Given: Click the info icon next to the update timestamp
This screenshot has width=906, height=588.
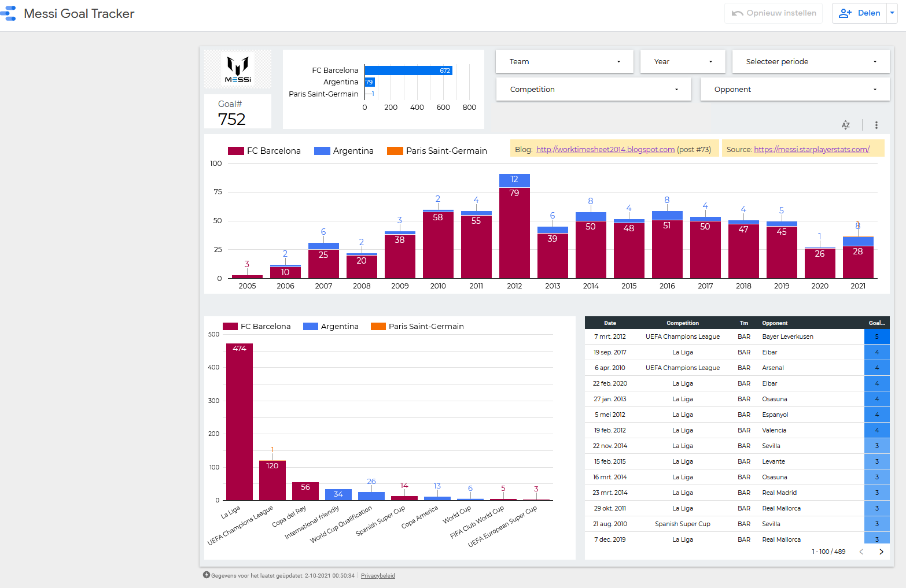Looking at the screenshot, I should tap(206, 575).
